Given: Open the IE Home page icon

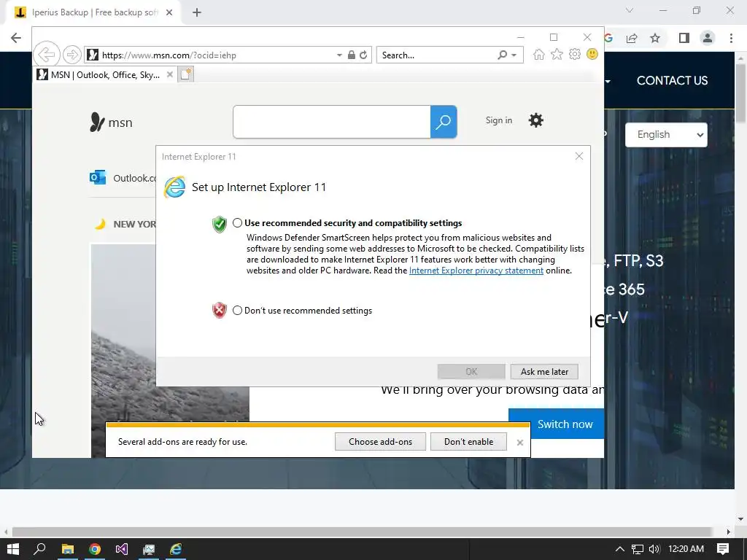Looking at the screenshot, I should (x=539, y=54).
